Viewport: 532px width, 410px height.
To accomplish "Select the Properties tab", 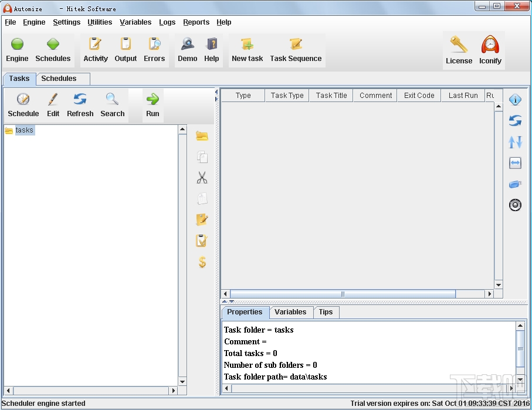I will coord(245,312).
